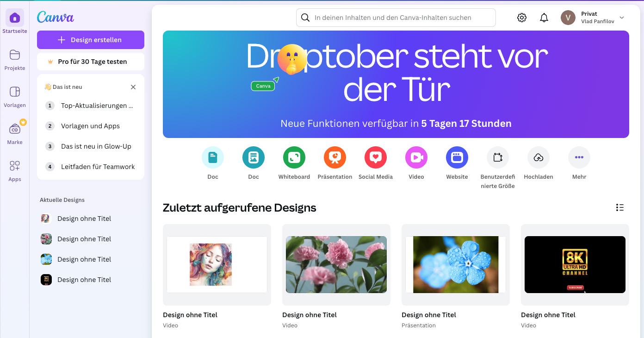The width and height of the screenshot is (644, 338).
Task: Switch to Vorlagen in the sidebar
Action: click(x=15, y=96)
